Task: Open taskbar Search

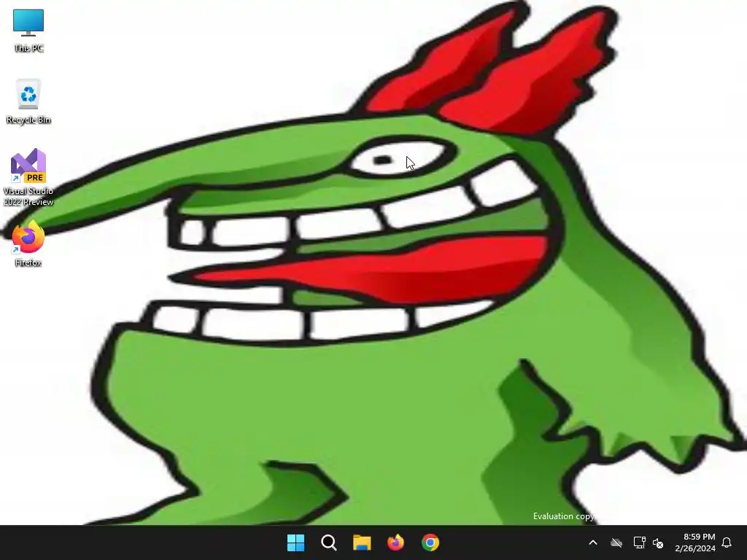Action: pos(329,542)
